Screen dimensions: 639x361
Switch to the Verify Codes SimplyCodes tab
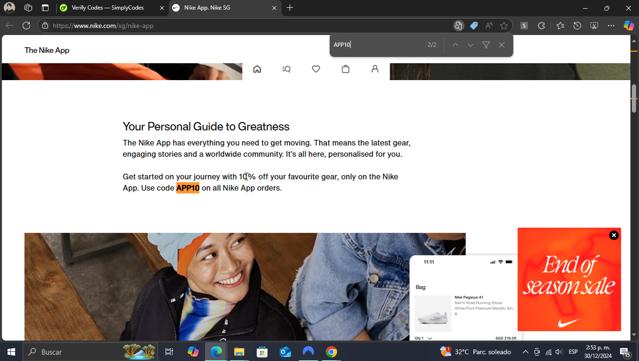pos(108,8)
